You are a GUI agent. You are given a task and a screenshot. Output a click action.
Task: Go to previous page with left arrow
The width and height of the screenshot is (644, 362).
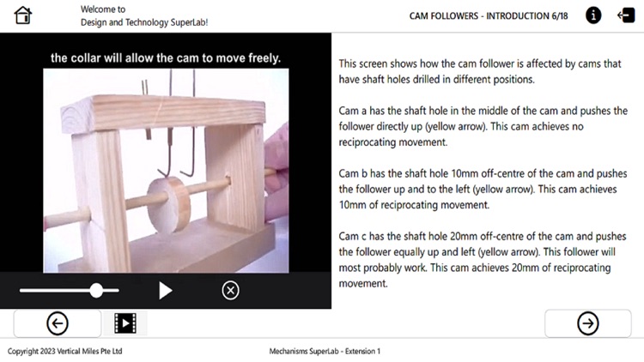click(57, 323)
